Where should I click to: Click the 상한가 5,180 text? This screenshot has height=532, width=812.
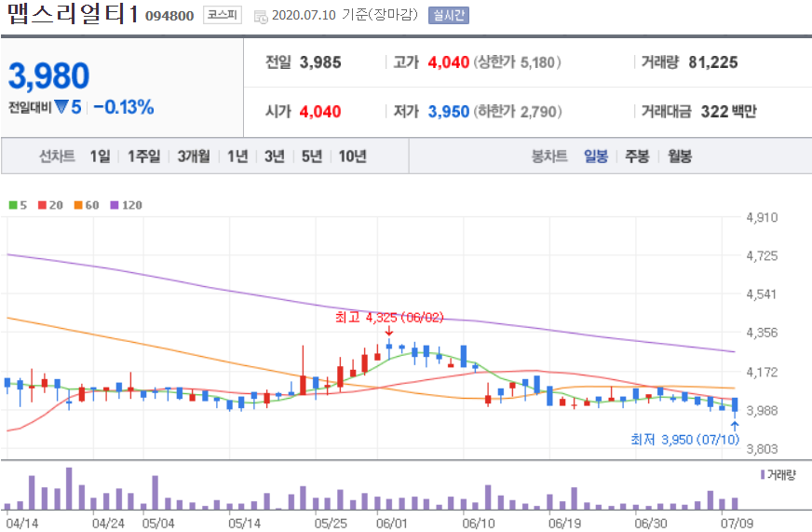click(x=517, y=62)
